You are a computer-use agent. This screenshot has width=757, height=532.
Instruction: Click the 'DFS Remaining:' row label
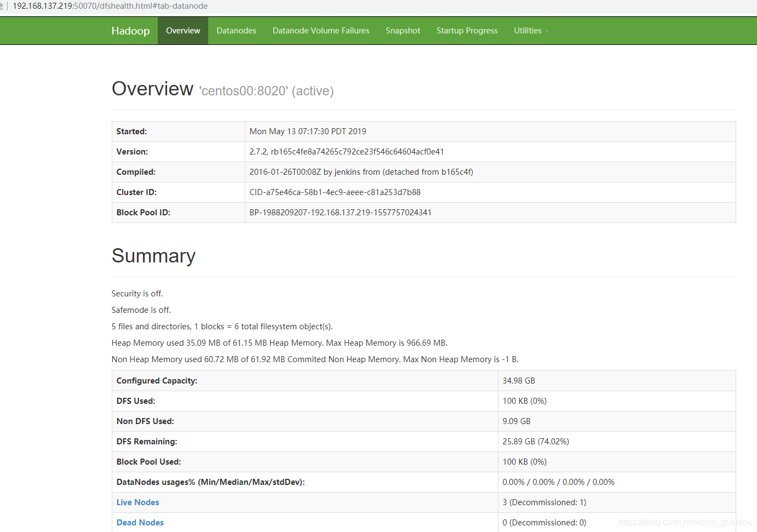coord(147,442)
